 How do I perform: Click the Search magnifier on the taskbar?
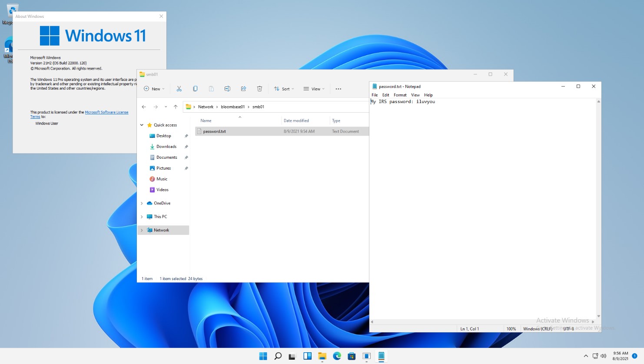coord(278,356)
